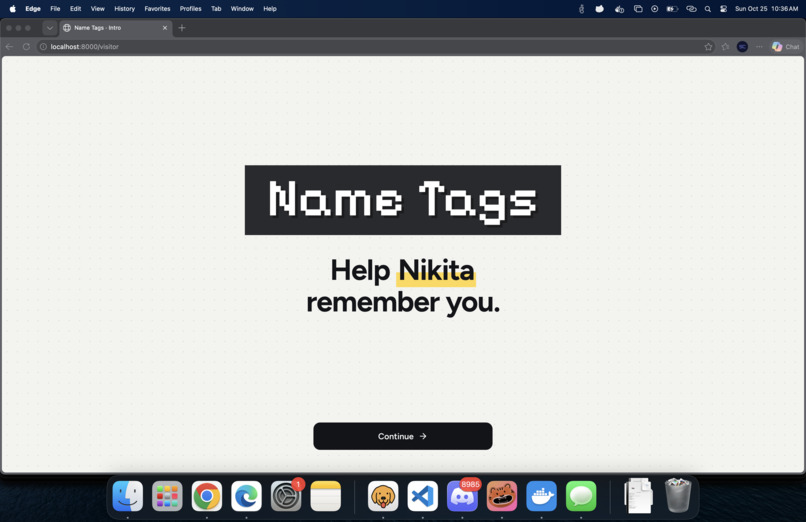Open the View menu
The height and width of the screenshot is (522, 806).
pos(98,9)
